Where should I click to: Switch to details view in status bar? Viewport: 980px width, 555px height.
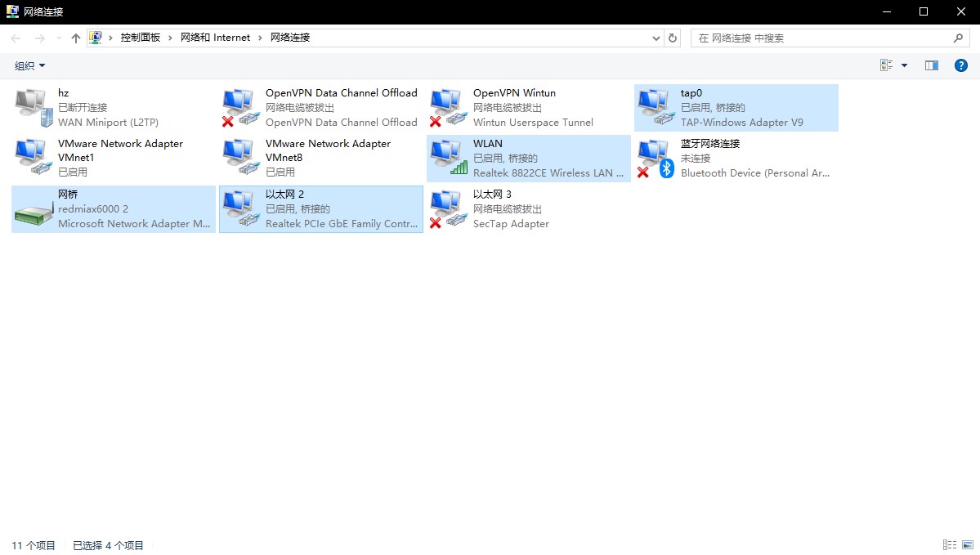950,545
